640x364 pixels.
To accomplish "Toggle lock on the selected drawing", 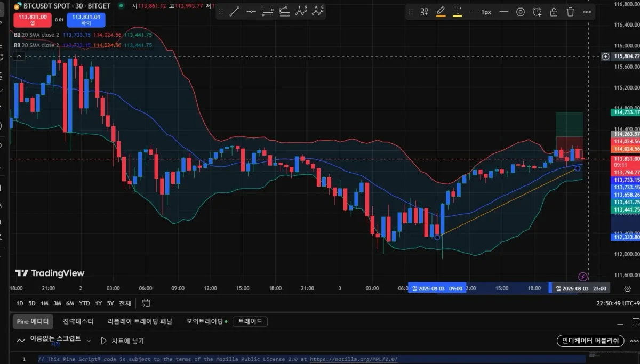I will [554, 12].
